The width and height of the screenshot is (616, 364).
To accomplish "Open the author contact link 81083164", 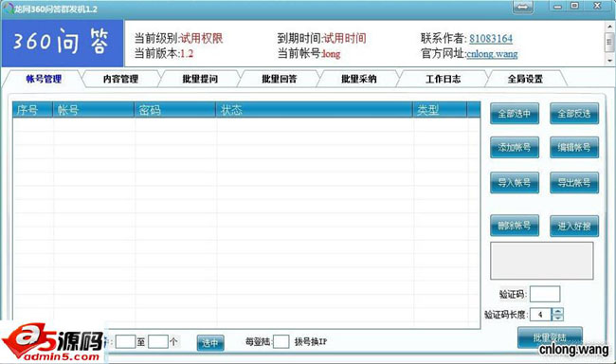I will coord(491,39).
